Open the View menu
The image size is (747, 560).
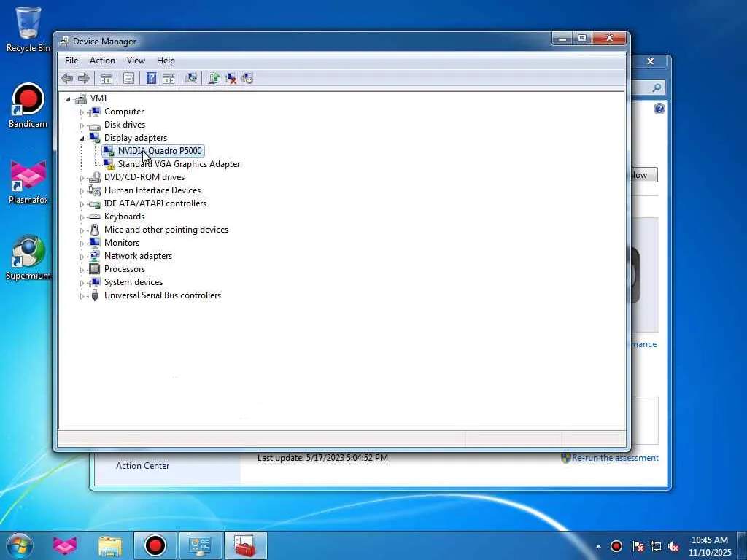(136, 61)
